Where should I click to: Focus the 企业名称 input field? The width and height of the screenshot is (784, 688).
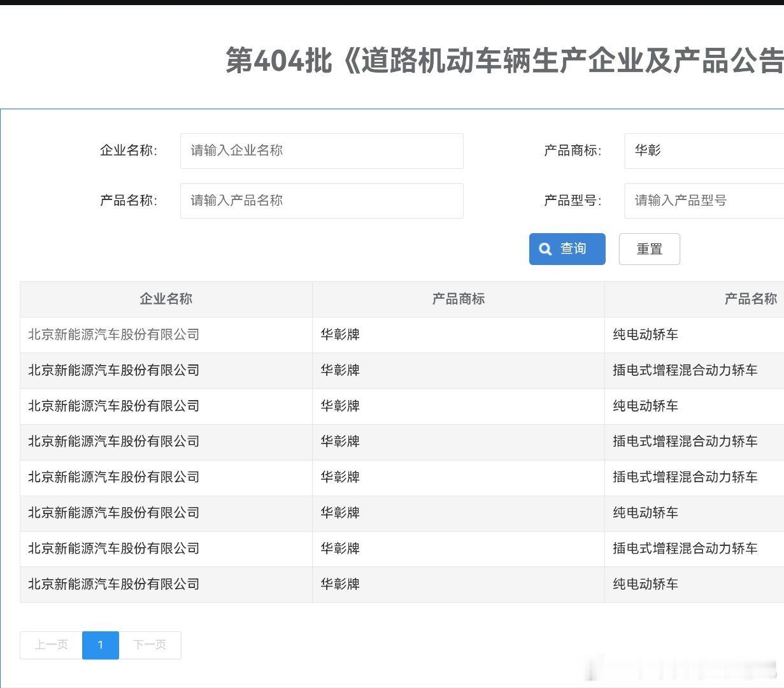coord(322,151)
